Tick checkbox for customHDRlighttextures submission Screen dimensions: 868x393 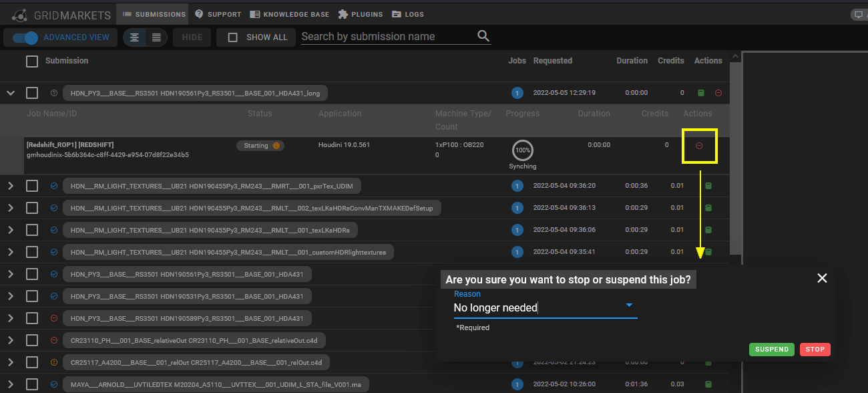click(32, 252)
